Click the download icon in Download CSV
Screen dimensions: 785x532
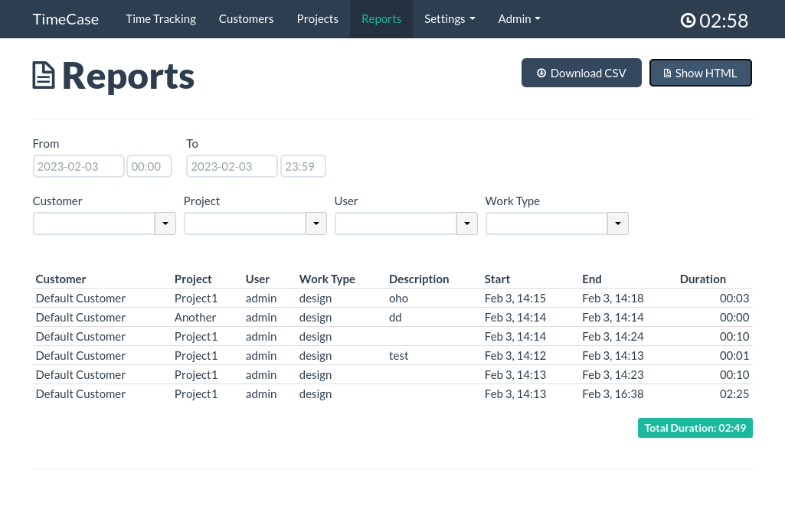[541, 73]
